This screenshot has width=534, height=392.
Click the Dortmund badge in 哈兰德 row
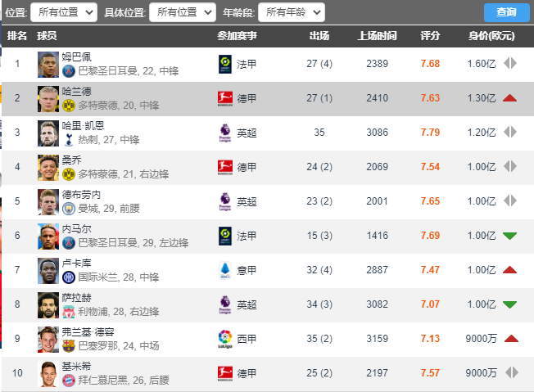coord(69,106)
